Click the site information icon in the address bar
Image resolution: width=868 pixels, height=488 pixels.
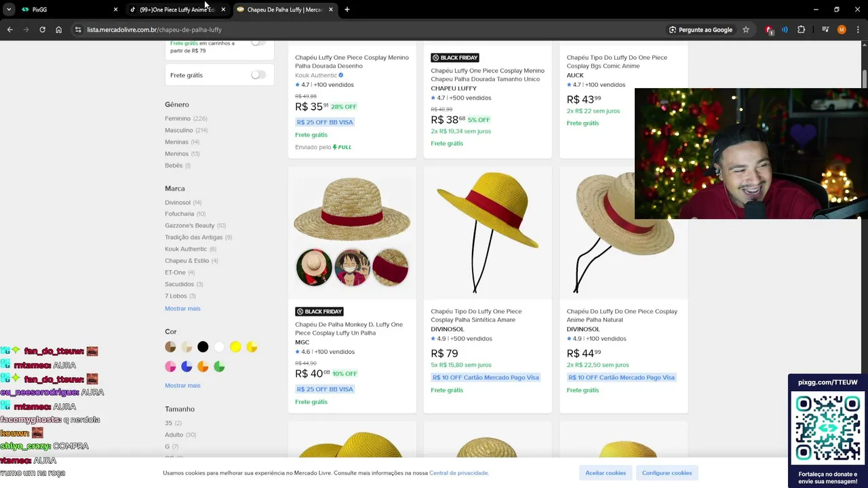tap(78, 30)
